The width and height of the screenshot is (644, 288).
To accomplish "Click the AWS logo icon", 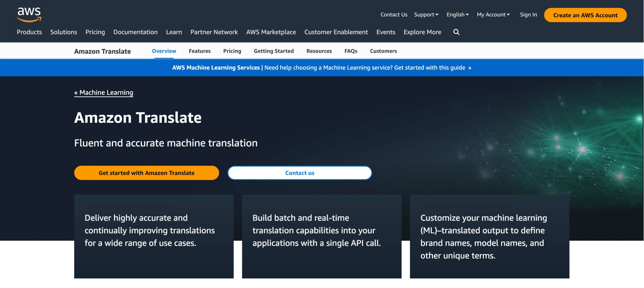I will click(x=29, y=14).
